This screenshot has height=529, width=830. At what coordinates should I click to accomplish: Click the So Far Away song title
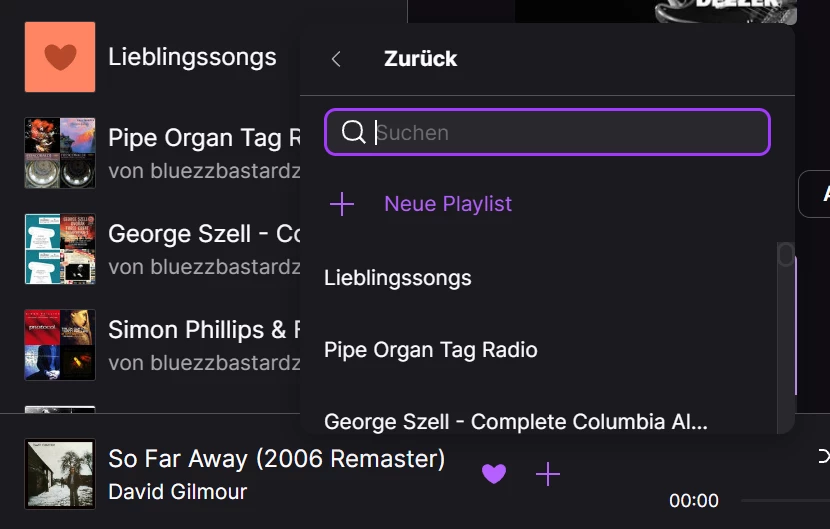click(x=276, y=459)
